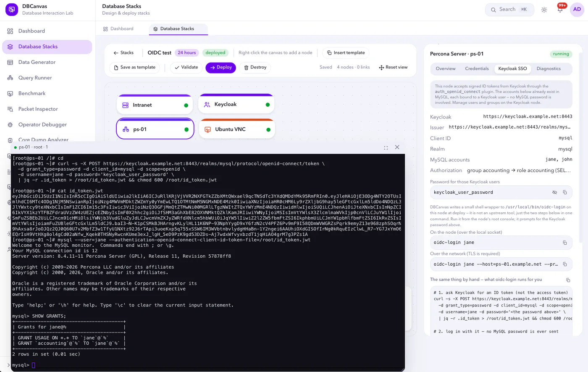Click the '24 hours' badge
Image resolution: width=588 pixels, height=372 pixels.
click(x=187, y=53)
